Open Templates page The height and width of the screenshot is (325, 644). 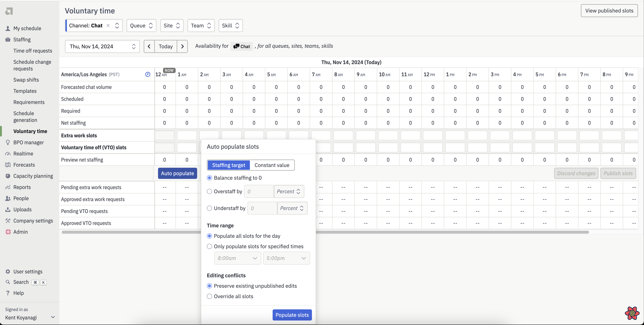point(25,91)
